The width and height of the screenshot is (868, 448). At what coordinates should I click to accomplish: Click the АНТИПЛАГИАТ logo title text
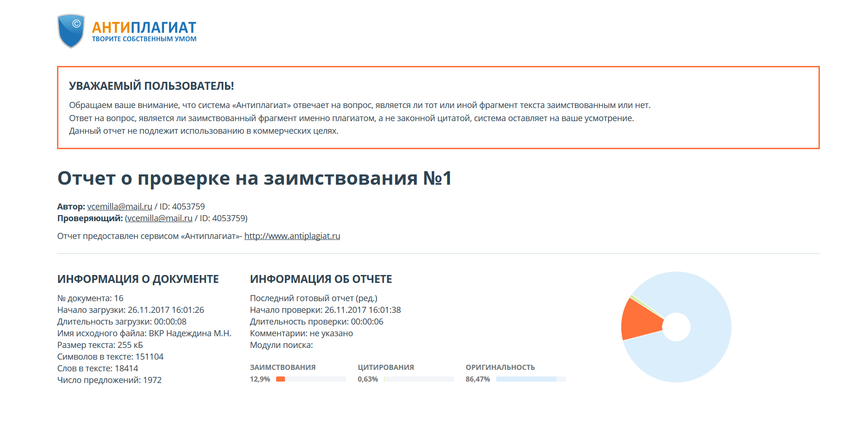coord(144,28)
